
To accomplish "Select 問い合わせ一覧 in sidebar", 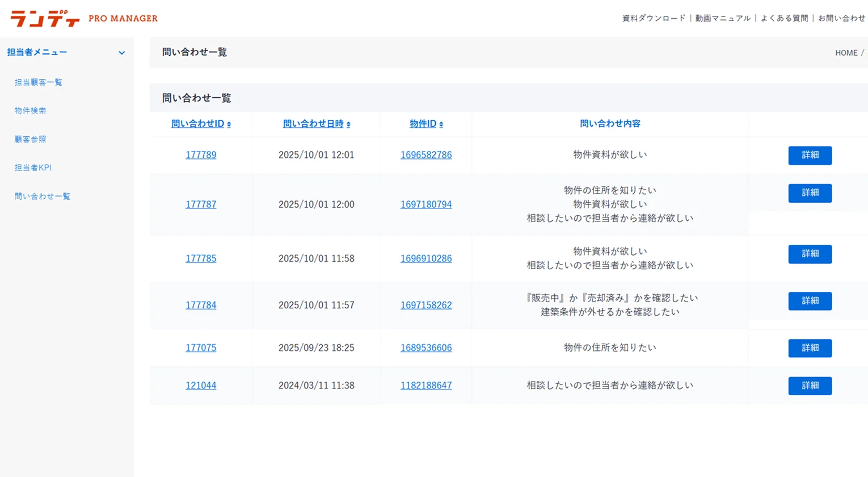I will point(43,196).
